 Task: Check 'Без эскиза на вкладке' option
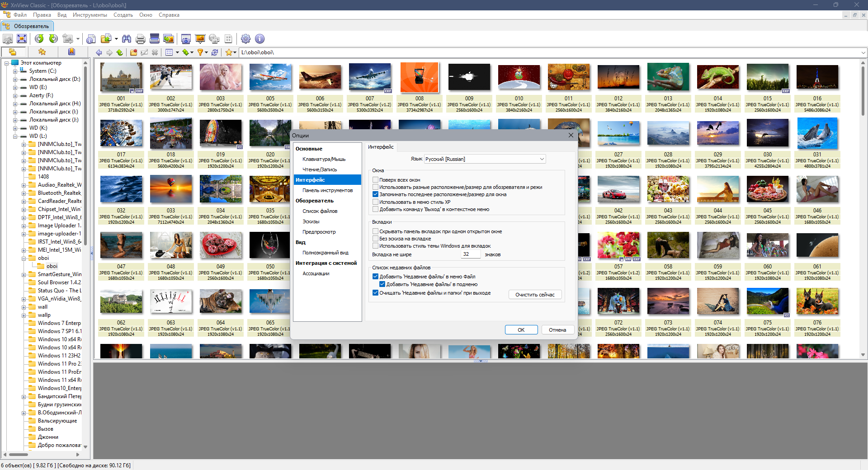[375, 239]
